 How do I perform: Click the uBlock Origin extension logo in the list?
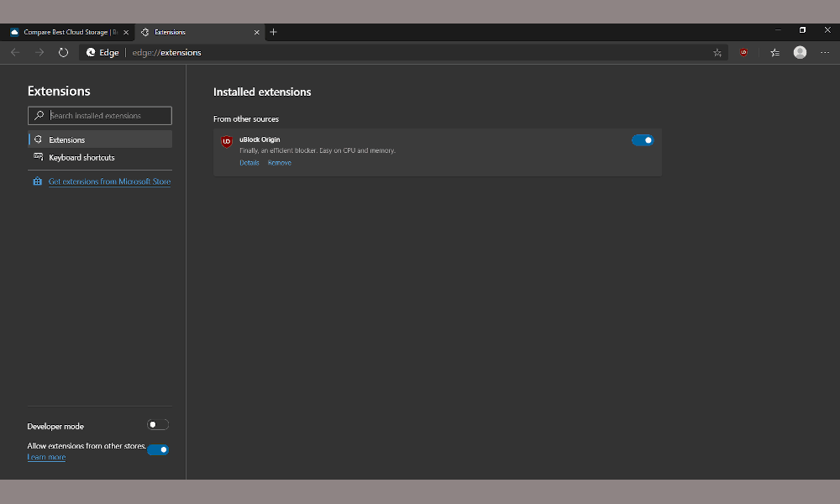coord(226,141)
